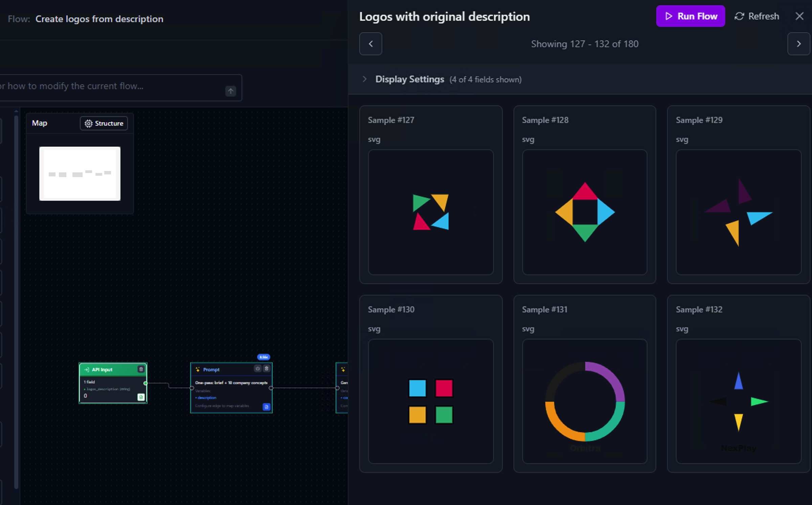Open the Structure view

click(x=104, y=123)
